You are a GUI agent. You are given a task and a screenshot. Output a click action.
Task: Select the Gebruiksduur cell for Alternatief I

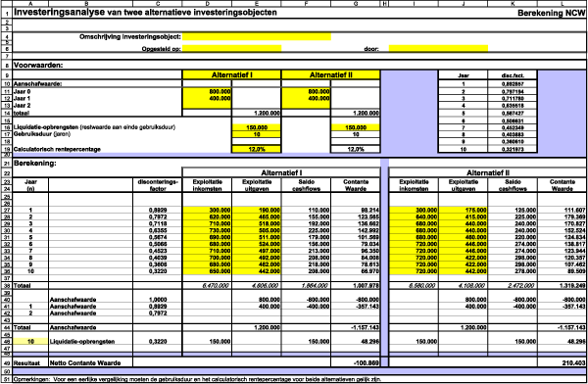257,134
